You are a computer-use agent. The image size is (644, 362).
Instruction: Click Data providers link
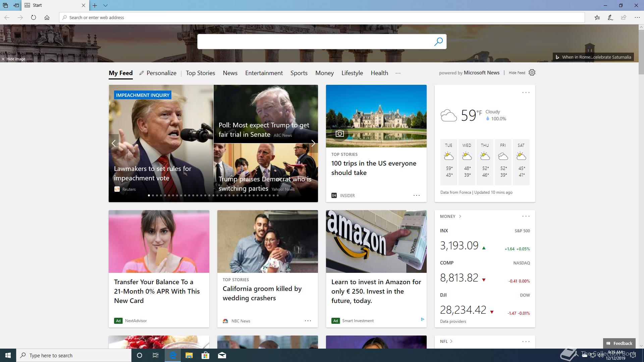[453, 321]
